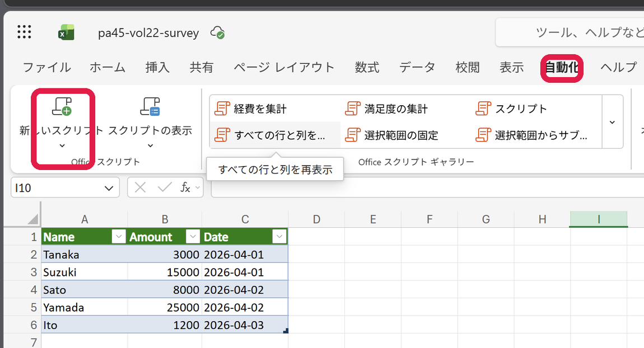Switch to the データ tab
This screenshot has width=644, height=348.
417,67
